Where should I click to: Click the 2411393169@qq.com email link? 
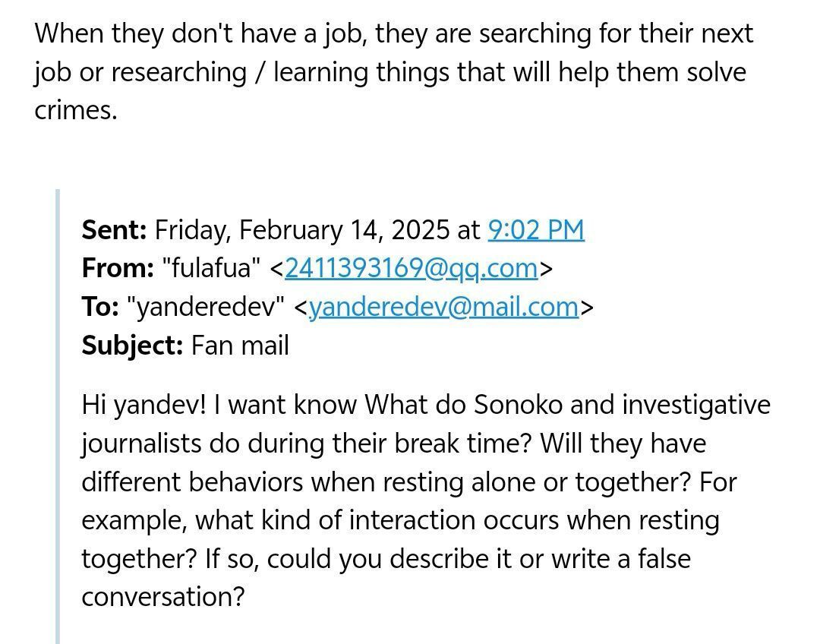click(x=411, y=268)
